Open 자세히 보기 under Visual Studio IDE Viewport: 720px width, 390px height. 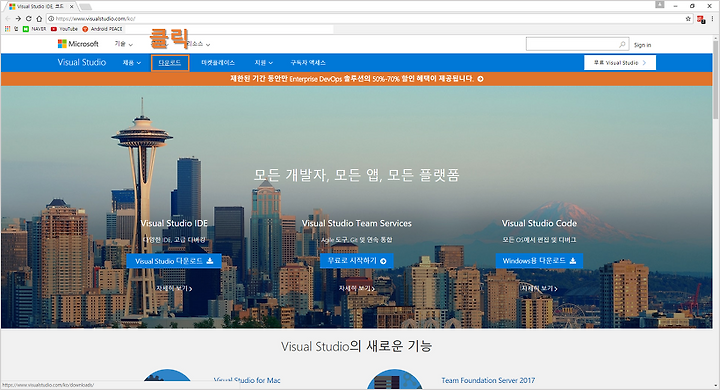tap(174, 288)
